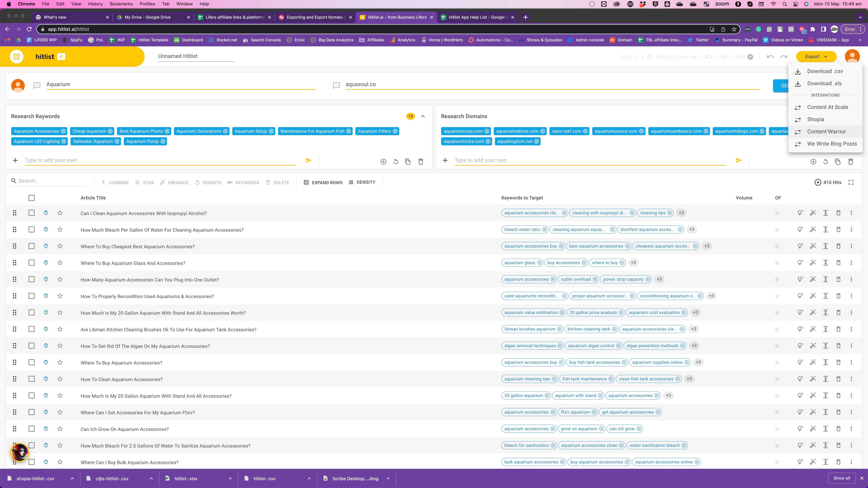Image resolution: width=868 pixels, height=488 pixels.
Task: Click the settings badge beside hitlist logo
Action: pos(61,57)
